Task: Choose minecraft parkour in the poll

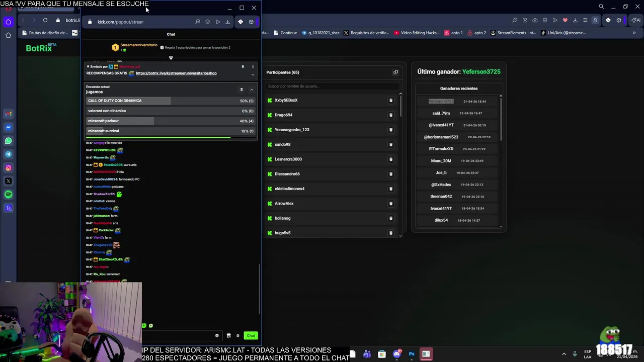Action: [x=171, y=121]
